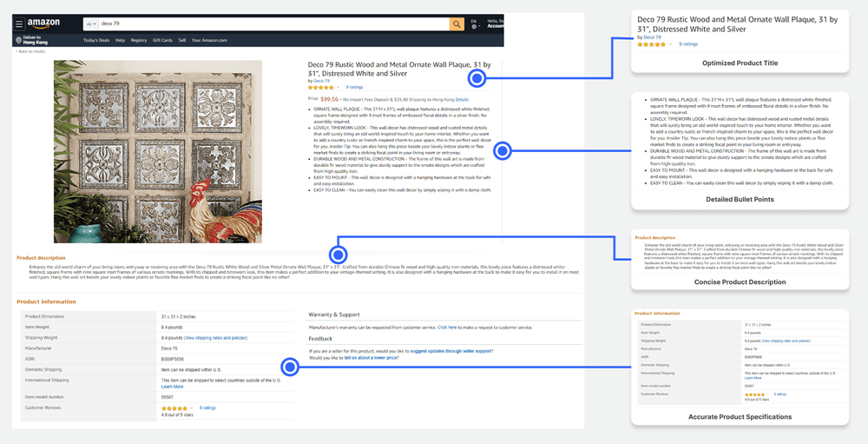Screen dimensions: 868x444
Task: Click the Accurate Product Specifications caption
Action: 740,417
